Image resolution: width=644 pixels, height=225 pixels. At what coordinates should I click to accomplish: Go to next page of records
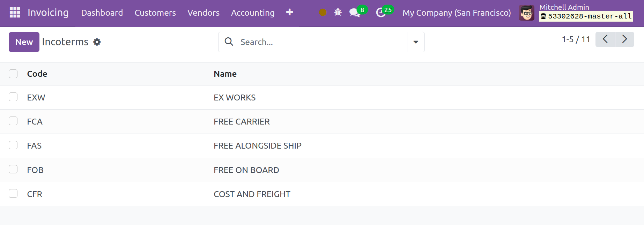625,39
